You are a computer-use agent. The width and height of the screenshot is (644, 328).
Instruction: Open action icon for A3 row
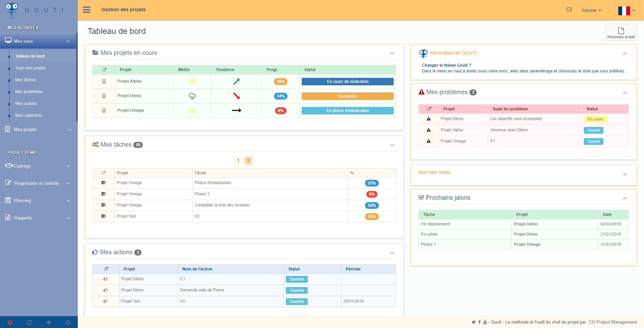coord(106,301)
